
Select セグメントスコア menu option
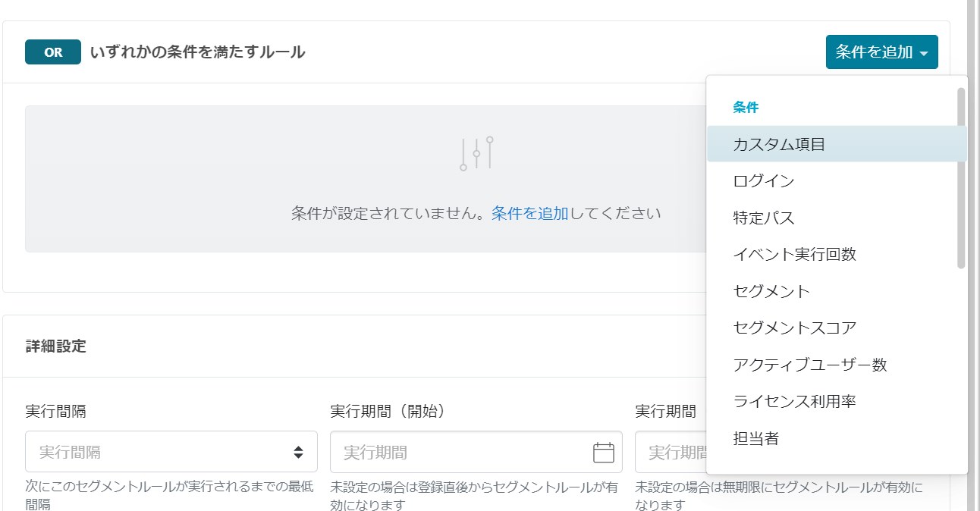pyautogui.click(x=837, y=328)
